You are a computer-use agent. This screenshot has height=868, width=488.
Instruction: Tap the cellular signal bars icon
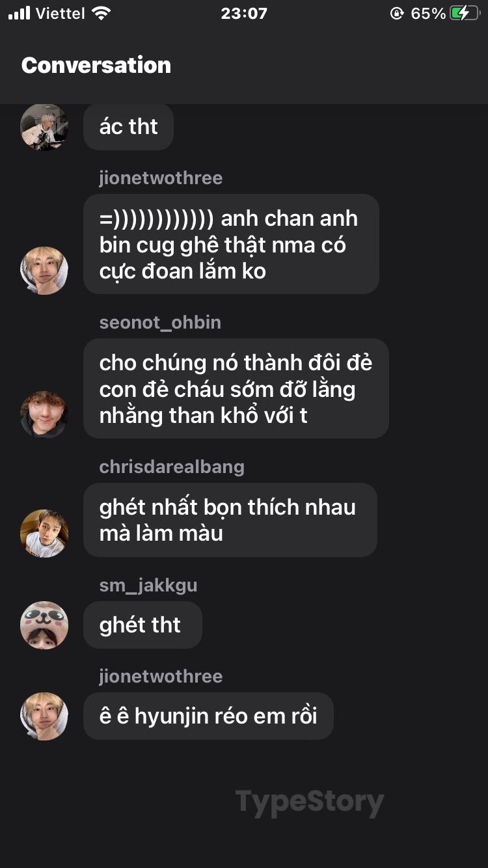(x=20, y=13)
